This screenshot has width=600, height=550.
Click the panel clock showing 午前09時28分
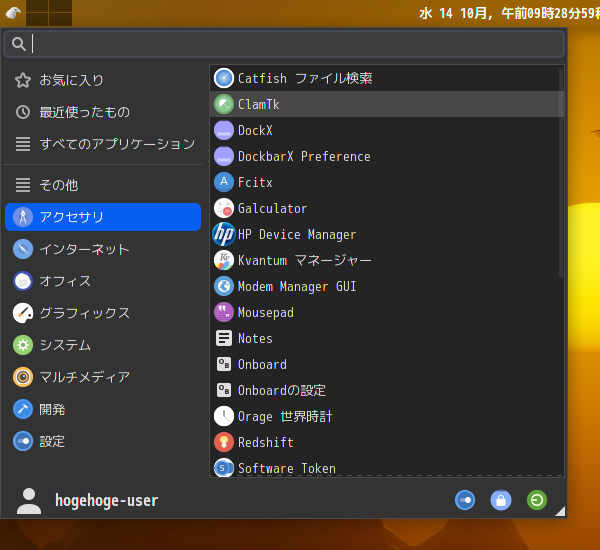[509, 13]
